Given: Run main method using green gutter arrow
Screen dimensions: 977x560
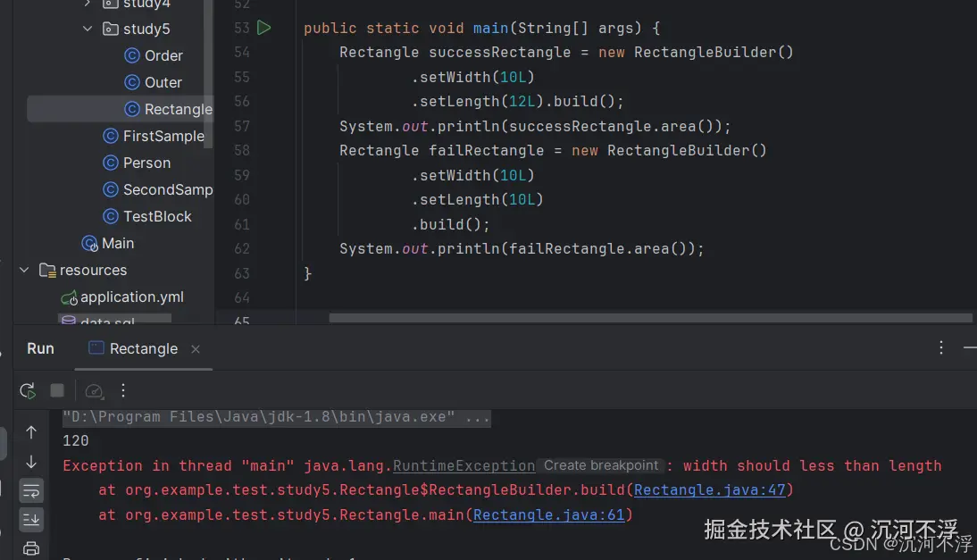Looking at the screenshot, I should click(264, 28).
